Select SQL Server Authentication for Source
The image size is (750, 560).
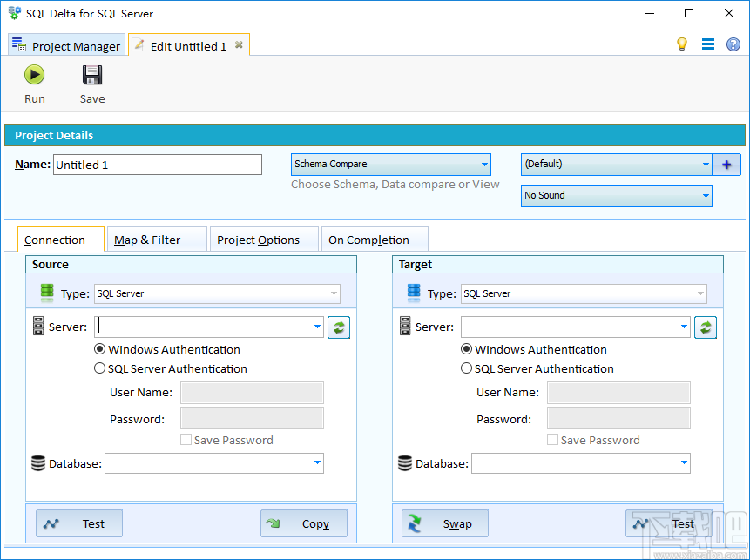pyautogui.click(x=99, y=368)
